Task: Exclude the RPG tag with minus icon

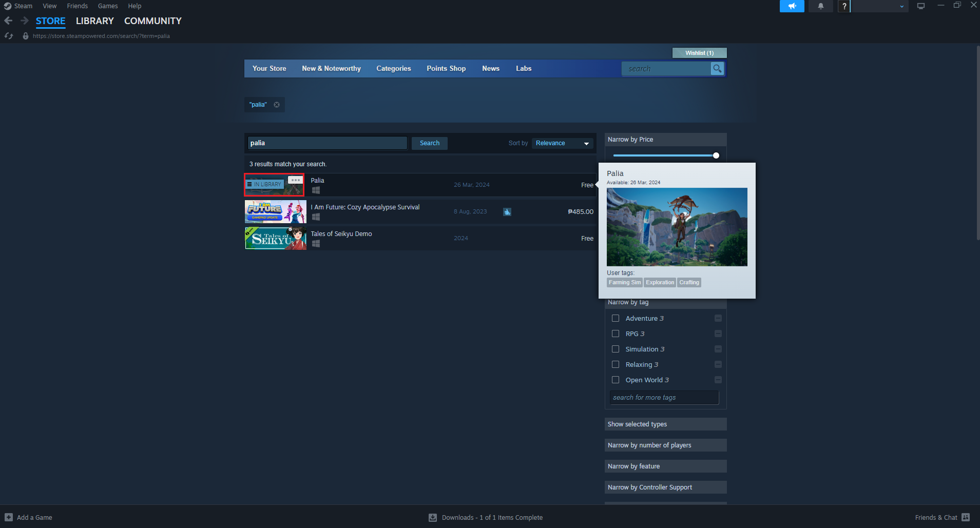Action: coord(718,334)
